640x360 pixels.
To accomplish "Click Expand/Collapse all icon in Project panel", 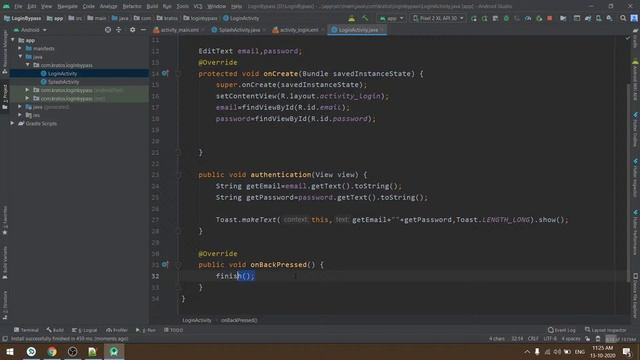I will [x=118, y=30].
